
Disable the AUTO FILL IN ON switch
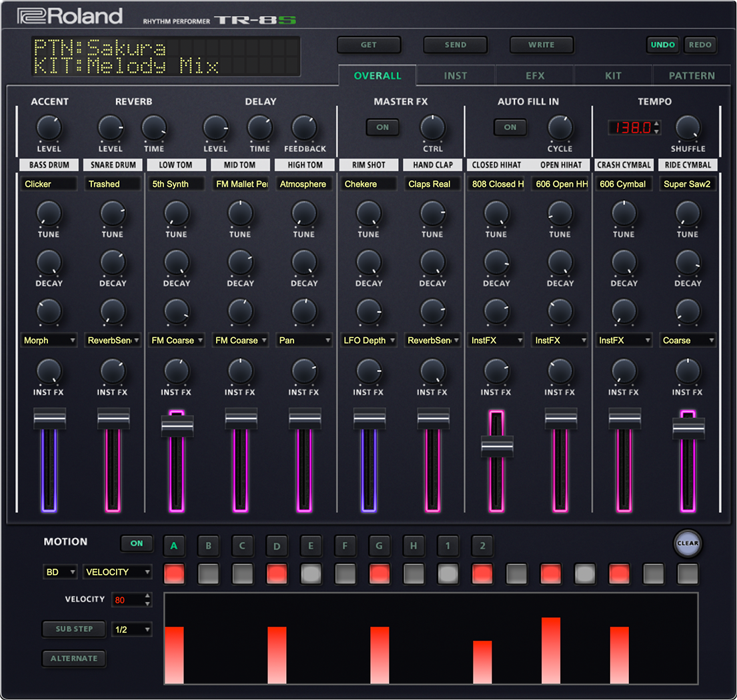pos(510,126)
